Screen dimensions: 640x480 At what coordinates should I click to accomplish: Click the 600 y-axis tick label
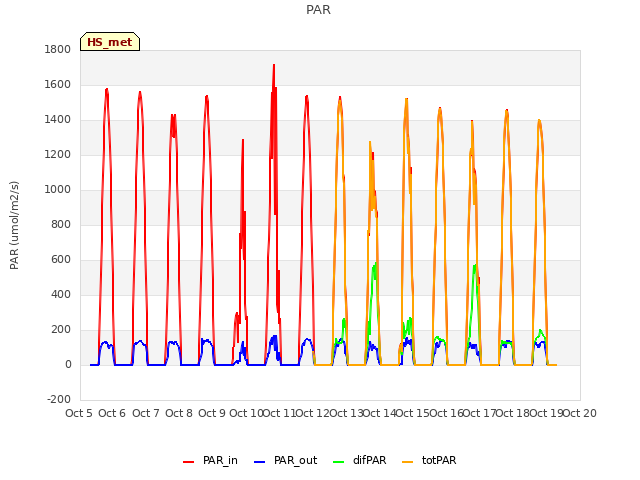click(61, 260)
